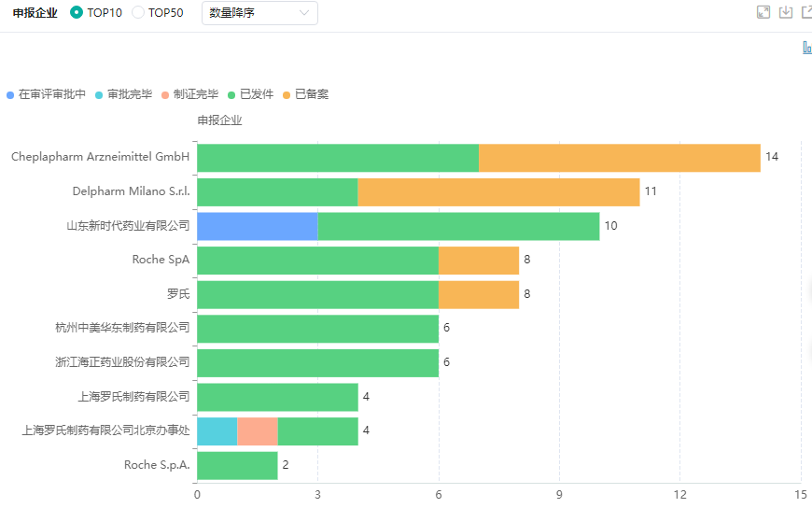The width and height of the screenshot is (812, 508).
Task: Click the blue segment of 山东新时代药业 bar
Action: [x=257, y=226]
